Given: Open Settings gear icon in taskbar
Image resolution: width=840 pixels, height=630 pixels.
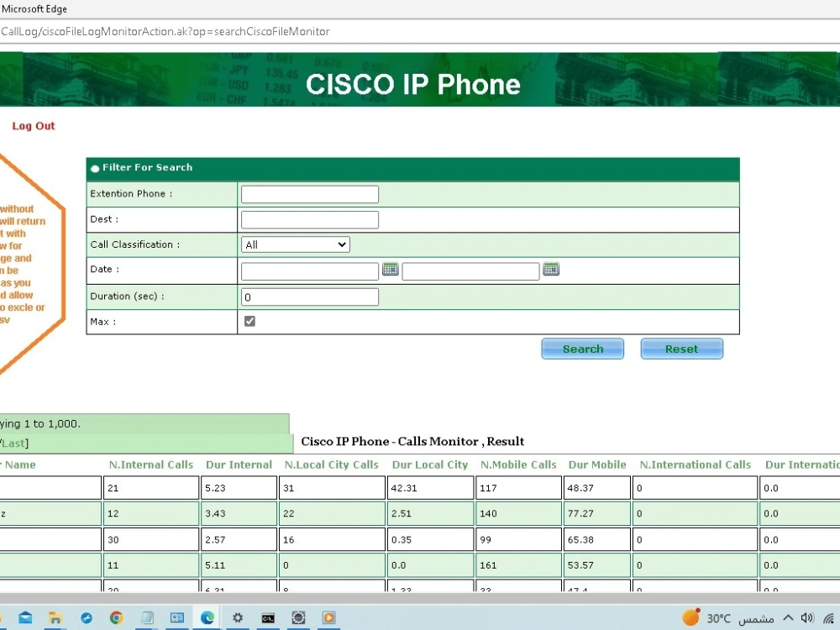Looking at the screenshot, I should (x=238, y=617).
